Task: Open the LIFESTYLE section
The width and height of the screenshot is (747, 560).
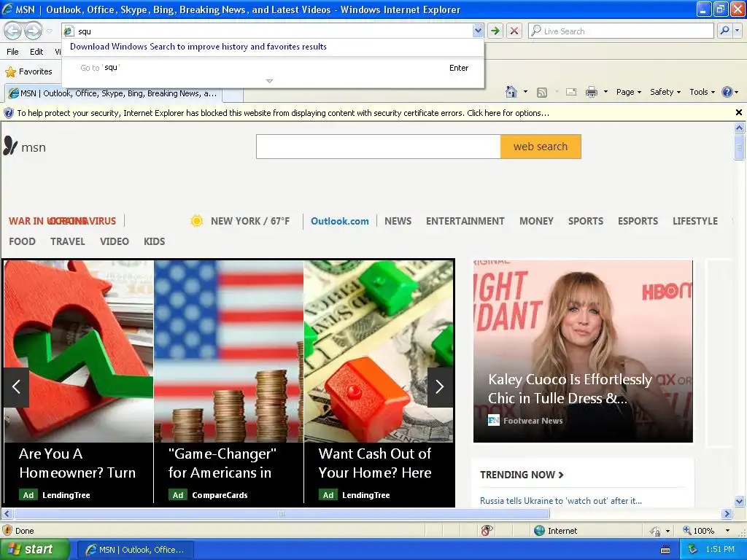Action: pos(695,221)
